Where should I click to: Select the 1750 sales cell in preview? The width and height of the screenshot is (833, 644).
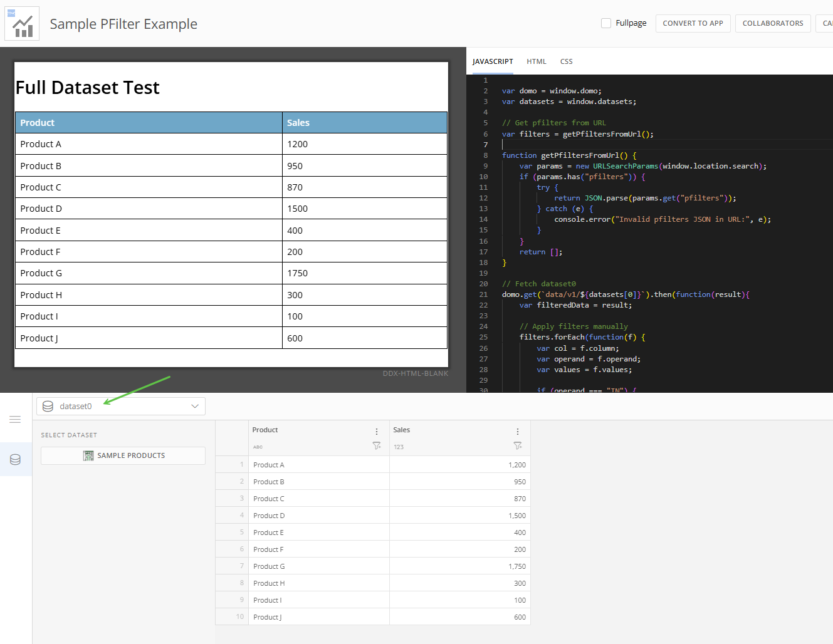pos(365,273)
